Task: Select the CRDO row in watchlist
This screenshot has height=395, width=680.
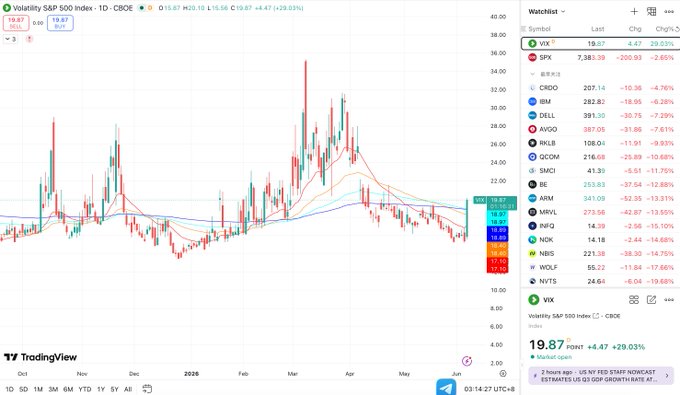Action: pos(600,88)
